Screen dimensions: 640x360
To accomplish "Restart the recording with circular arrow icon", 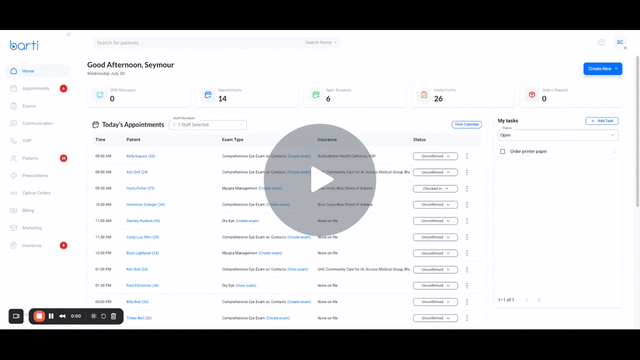I will [x=104, y=316].
